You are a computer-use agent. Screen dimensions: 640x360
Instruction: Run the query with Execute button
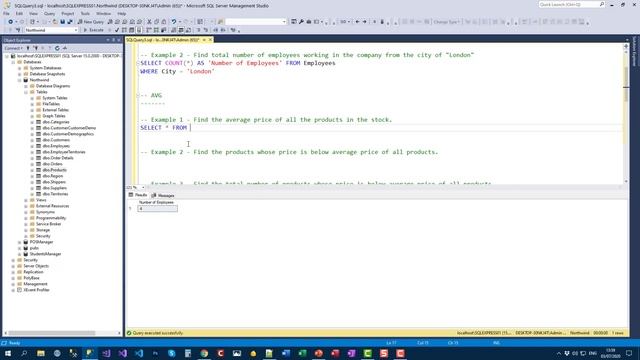93,30
